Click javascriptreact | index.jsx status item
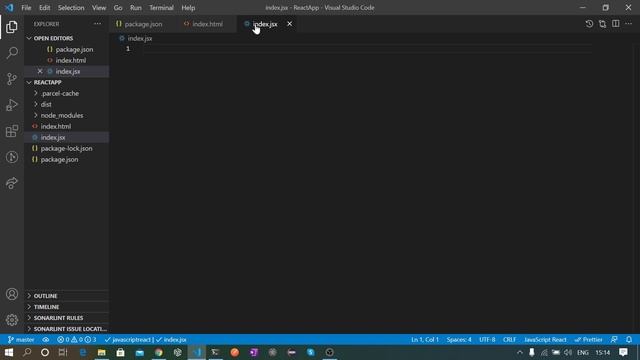This screenshot has height=360, width=640. pos(146,340)
